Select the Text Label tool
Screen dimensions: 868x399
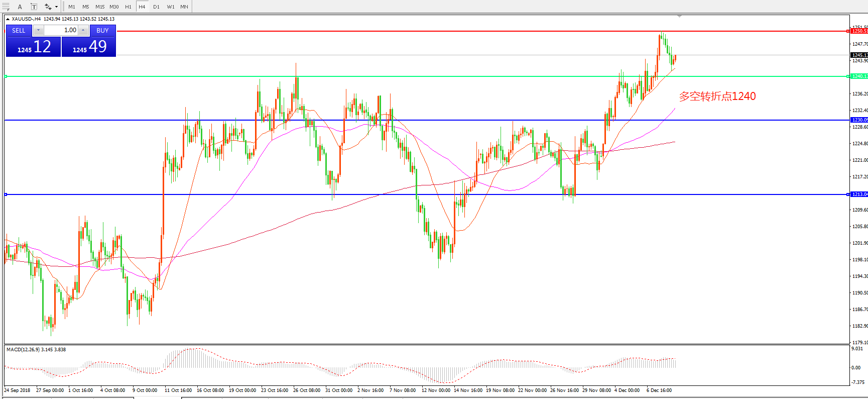coord(34,7)
